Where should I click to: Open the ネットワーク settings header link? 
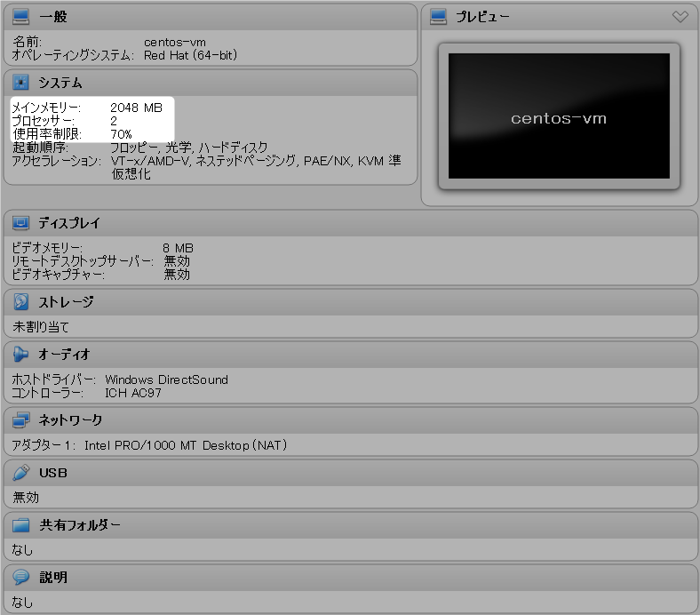coord(70,419)
